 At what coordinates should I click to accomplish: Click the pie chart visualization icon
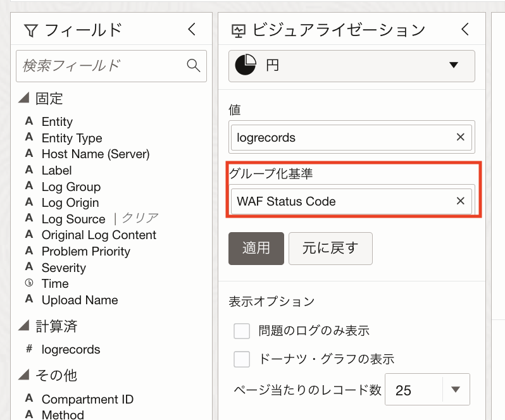246,65
